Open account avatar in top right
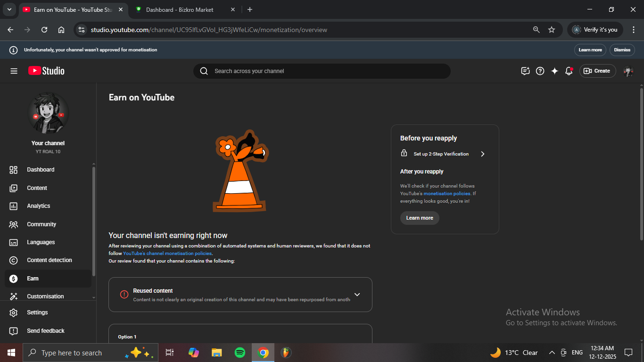Screen dimensions: 644x362 coord(628,71)
